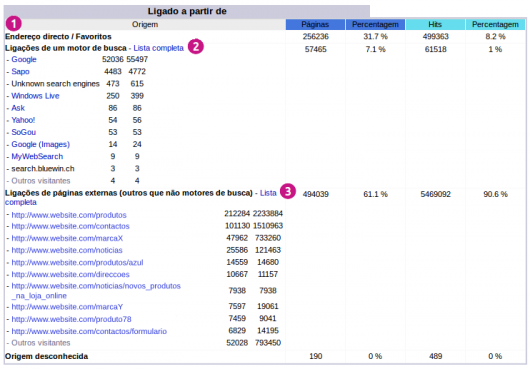Select the contactos hits count 1510963
This screenshot has width=530, height=369.
[268, 226]
